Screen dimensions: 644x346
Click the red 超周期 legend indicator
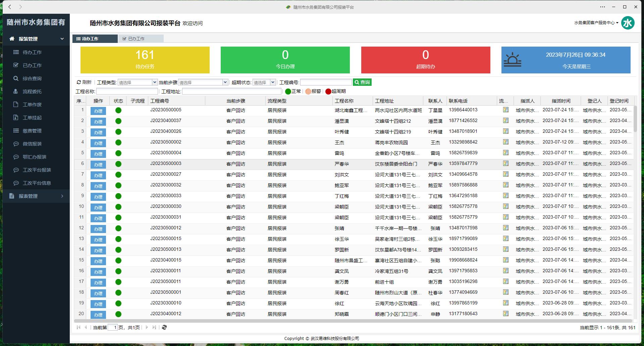pyautogui.click(x=328, y=92)
